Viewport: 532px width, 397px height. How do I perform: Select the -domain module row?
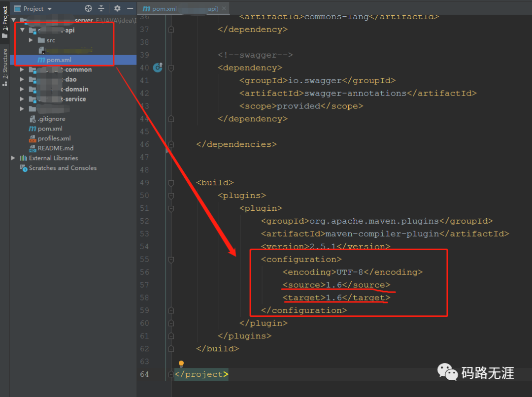[73, 89]
